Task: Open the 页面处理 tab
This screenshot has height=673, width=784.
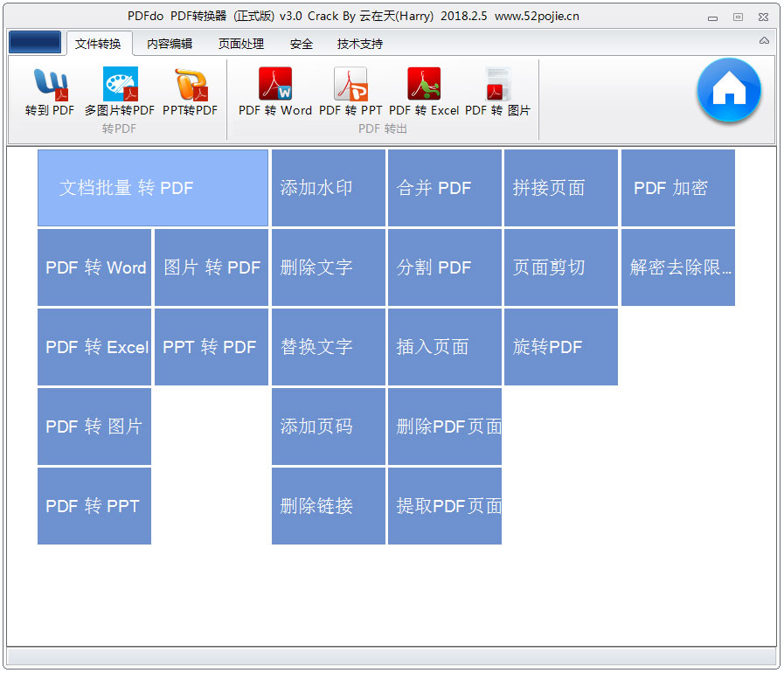Action: 239,43
